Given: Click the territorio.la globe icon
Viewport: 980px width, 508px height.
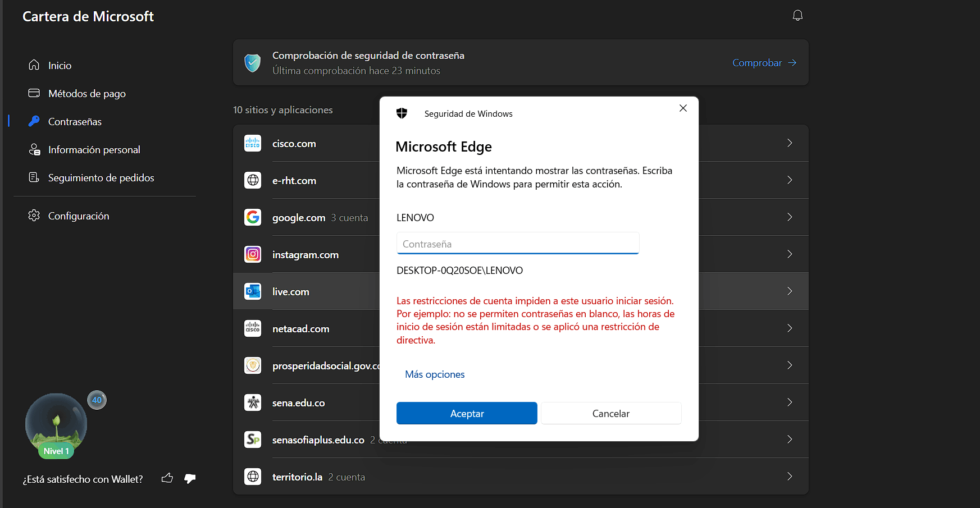Looking at the screenshot, I should point(253,477).
